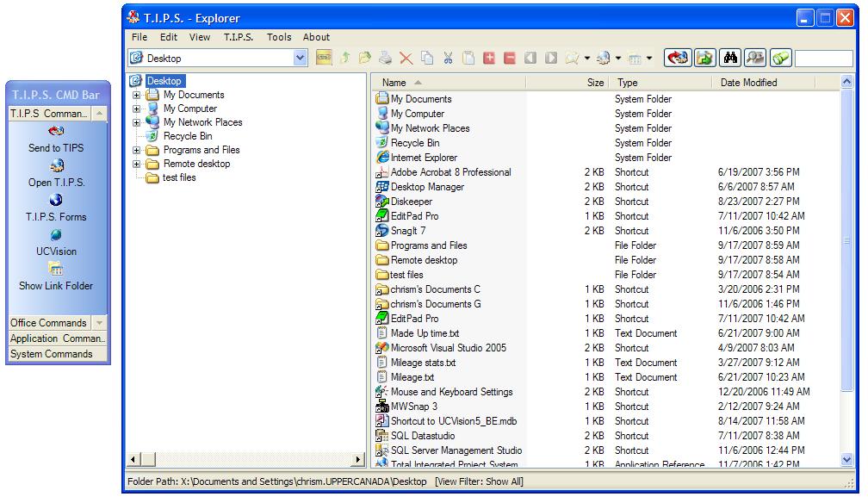Click the binoculars search toolbar button
The height and width of the screenshot is (503, 868).
click(x=731, y=59)
